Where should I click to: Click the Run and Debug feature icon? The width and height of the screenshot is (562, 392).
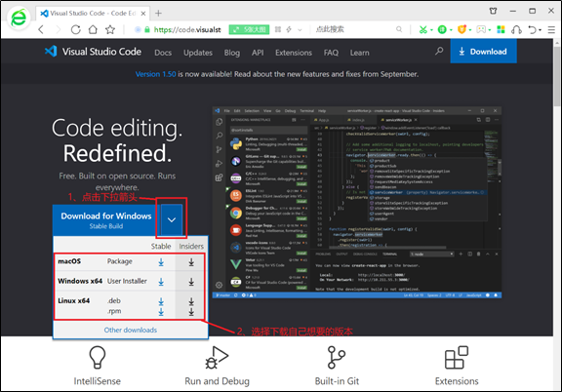pyautogui.click(x=217, y=357)
